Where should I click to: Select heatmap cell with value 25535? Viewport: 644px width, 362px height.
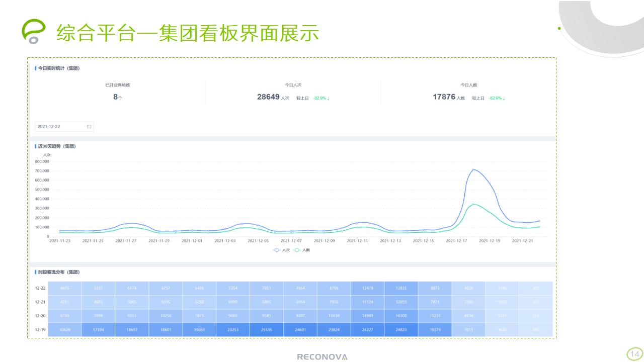tap(267, 330)
